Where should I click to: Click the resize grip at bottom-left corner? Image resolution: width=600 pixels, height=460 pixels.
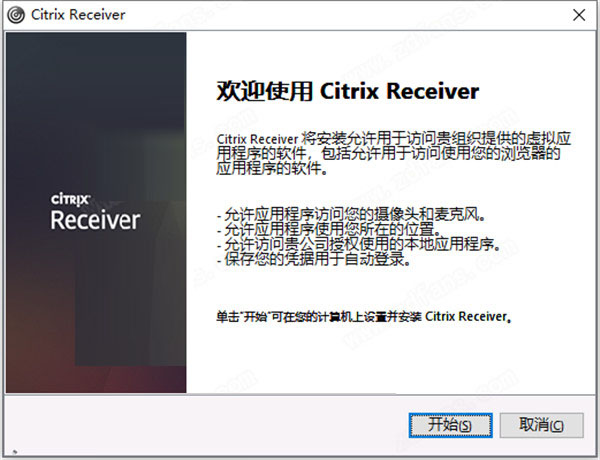15,452
